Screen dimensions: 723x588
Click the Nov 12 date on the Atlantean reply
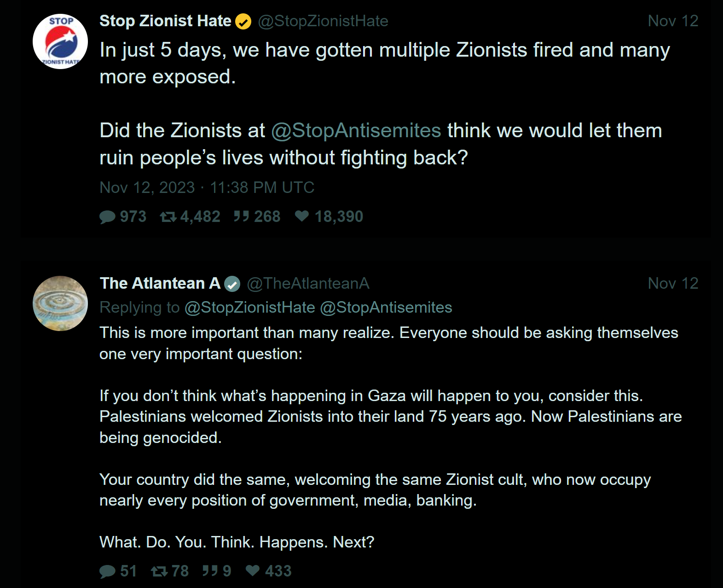pos(672,284)
